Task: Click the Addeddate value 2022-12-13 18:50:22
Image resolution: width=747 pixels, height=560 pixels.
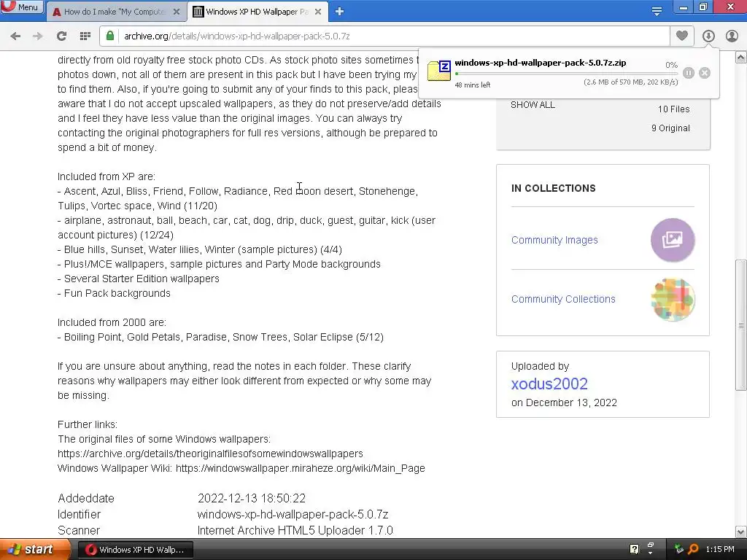Action: click(x=252, y=499)
